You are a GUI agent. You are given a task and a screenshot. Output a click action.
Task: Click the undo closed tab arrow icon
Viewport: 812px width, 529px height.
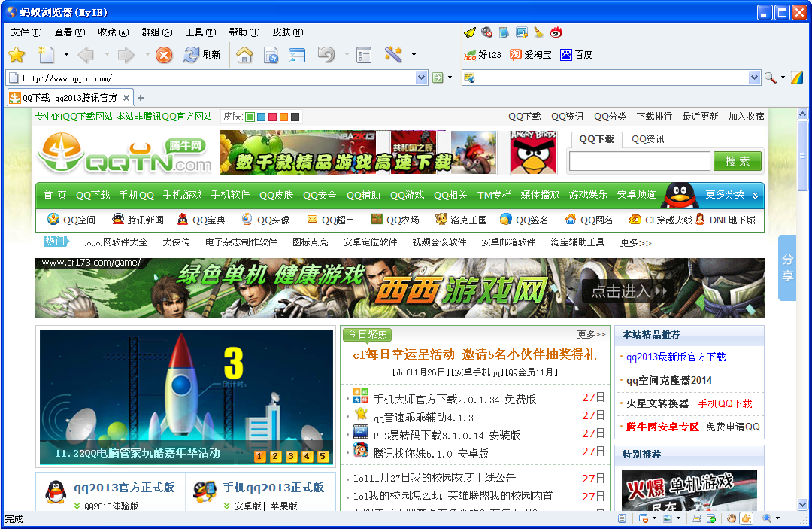point(326,54)
